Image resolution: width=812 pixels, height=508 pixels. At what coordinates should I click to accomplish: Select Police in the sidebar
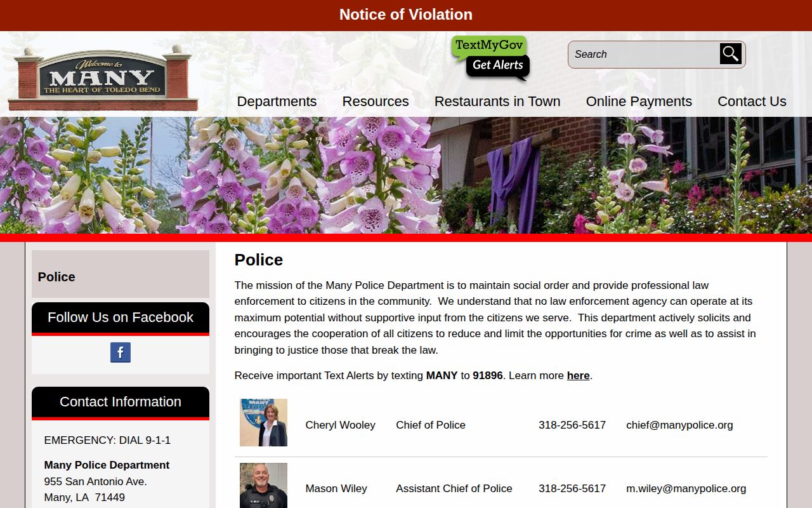[56, 277]
